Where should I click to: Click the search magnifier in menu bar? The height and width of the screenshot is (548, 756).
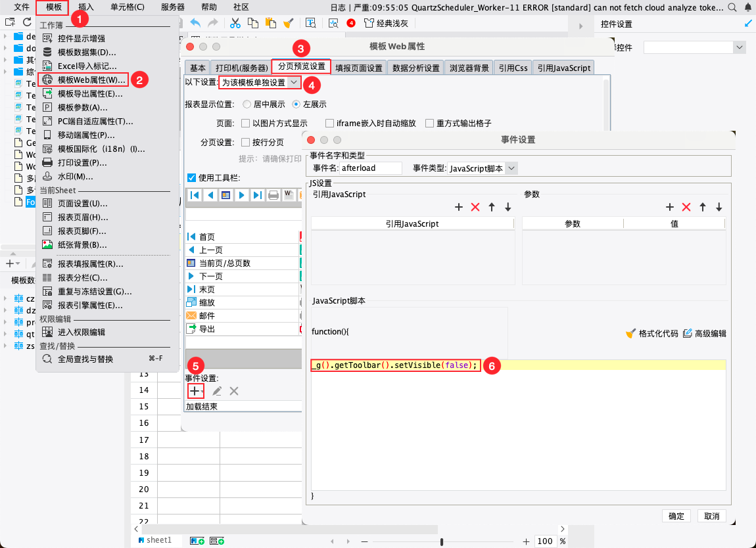[732, 7]
